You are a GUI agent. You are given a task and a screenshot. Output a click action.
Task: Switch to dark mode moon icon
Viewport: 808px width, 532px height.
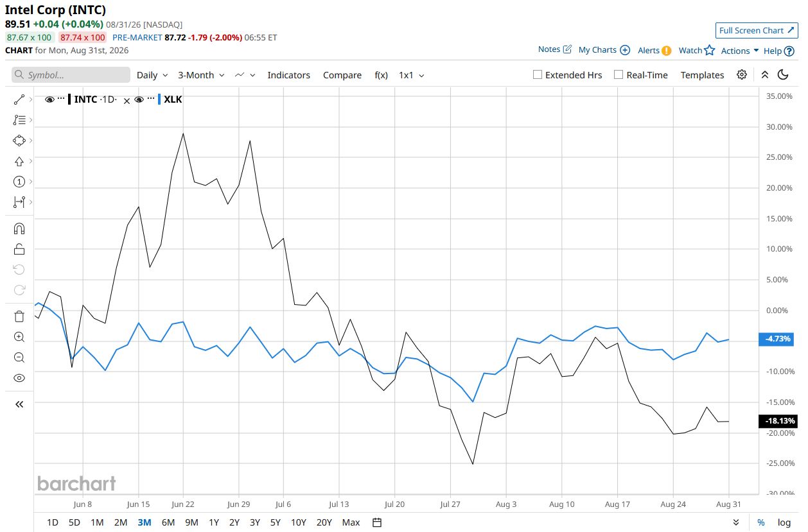coord(783,74)
